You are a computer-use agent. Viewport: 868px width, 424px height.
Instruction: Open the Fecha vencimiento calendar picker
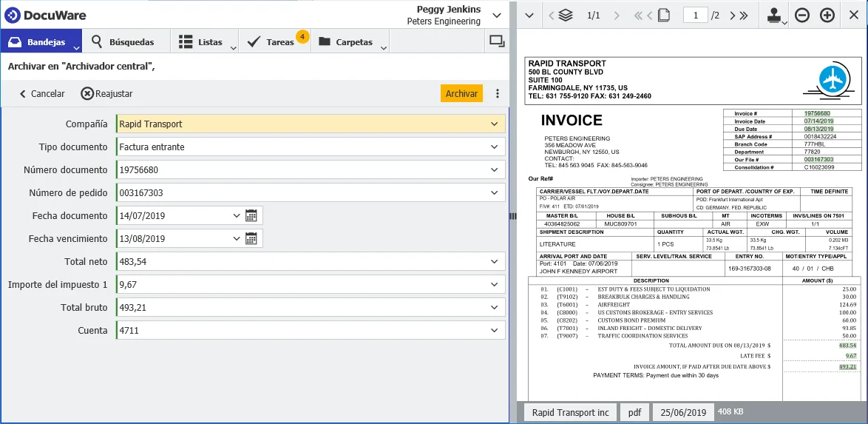[x=251, y=239]
